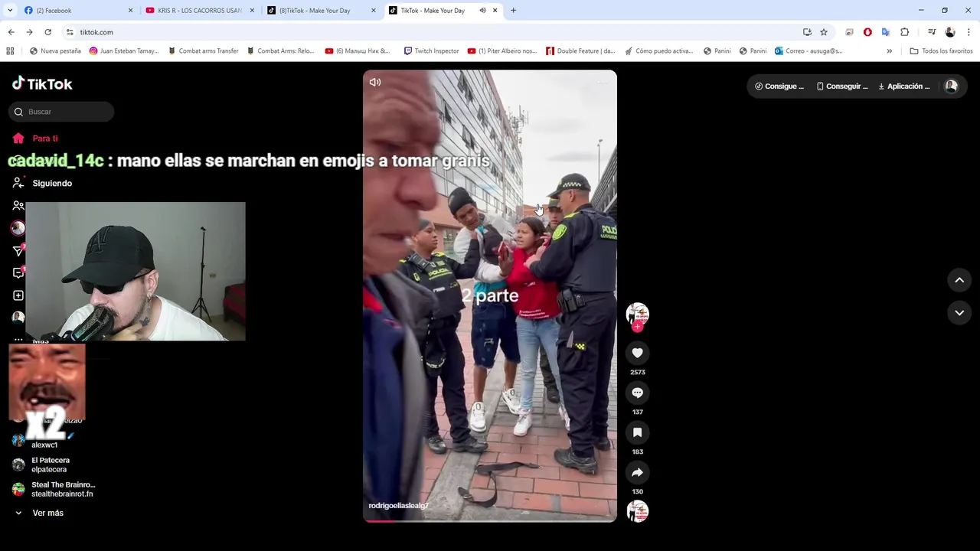Expand hidden bookmarks chevron
The image size is (980, 551).
(x=889, y=51)
